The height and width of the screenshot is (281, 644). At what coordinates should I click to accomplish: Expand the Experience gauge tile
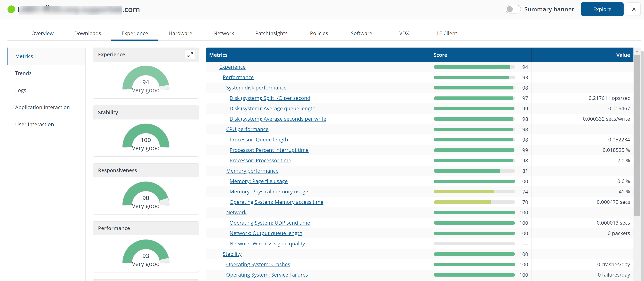pyautogui.click(x=190, y=54)
